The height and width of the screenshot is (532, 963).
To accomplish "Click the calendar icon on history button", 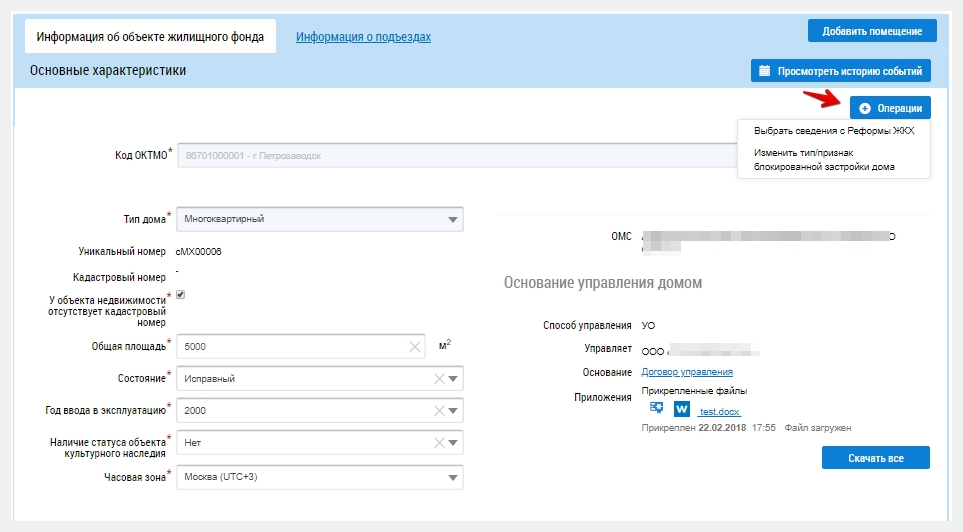I will [x=765, y=71].
